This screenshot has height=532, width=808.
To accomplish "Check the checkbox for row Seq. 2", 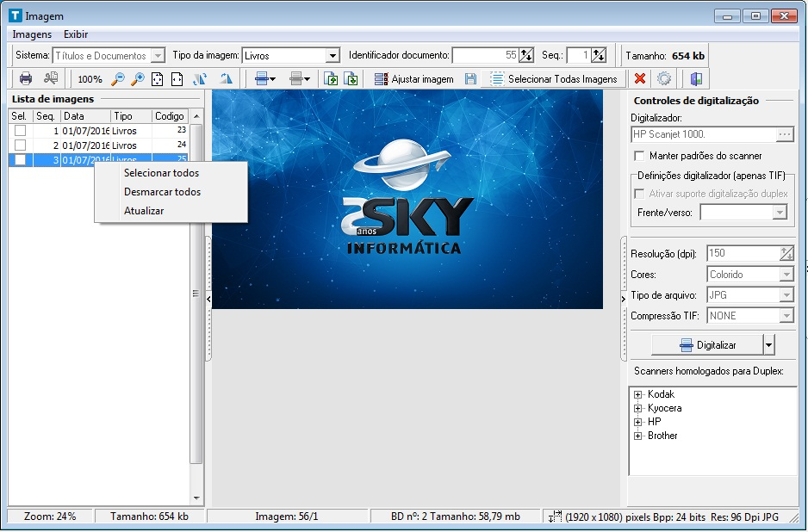I will (x=20, y=145).
